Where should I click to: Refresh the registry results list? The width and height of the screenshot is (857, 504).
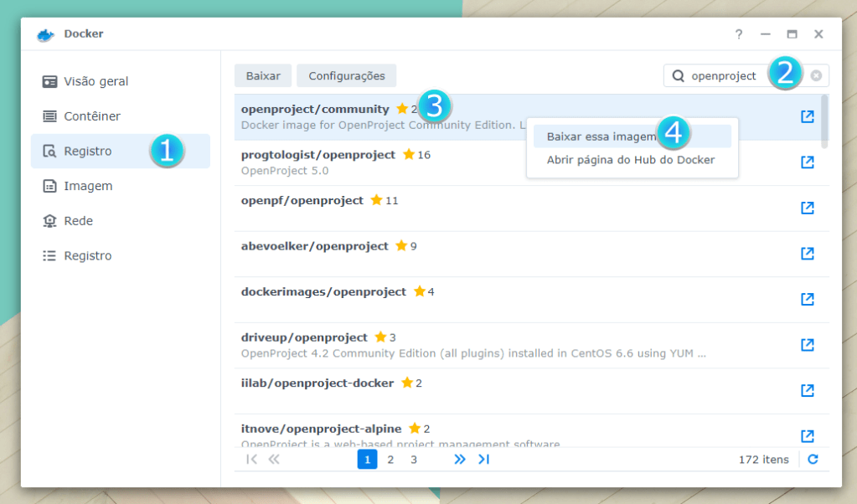(x=812, y=459)
